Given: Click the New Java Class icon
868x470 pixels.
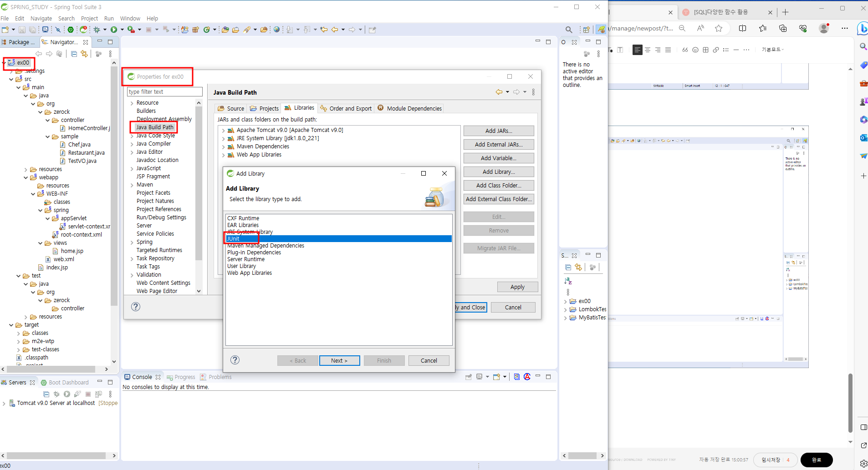Looking at the screenshot, I should point(207,30).
